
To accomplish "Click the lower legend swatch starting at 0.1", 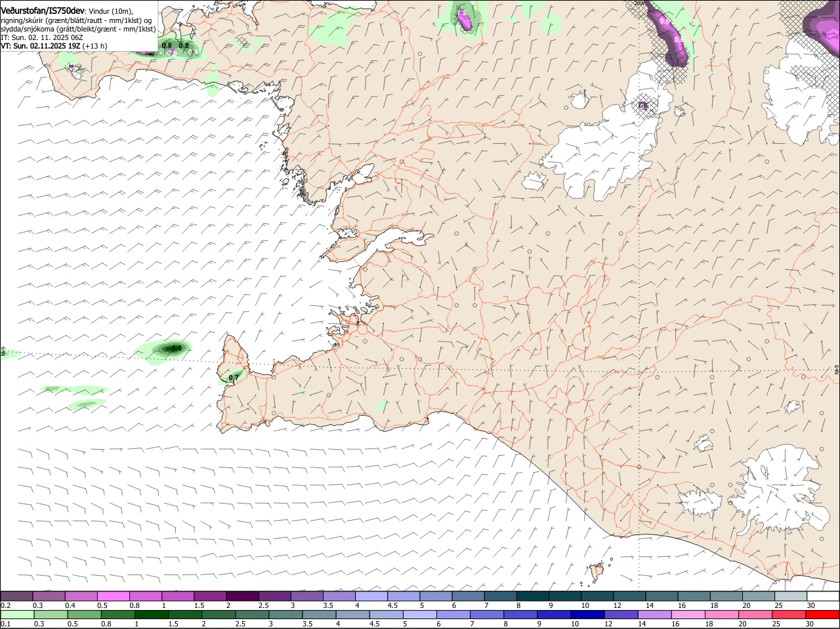I will (17, 615).
